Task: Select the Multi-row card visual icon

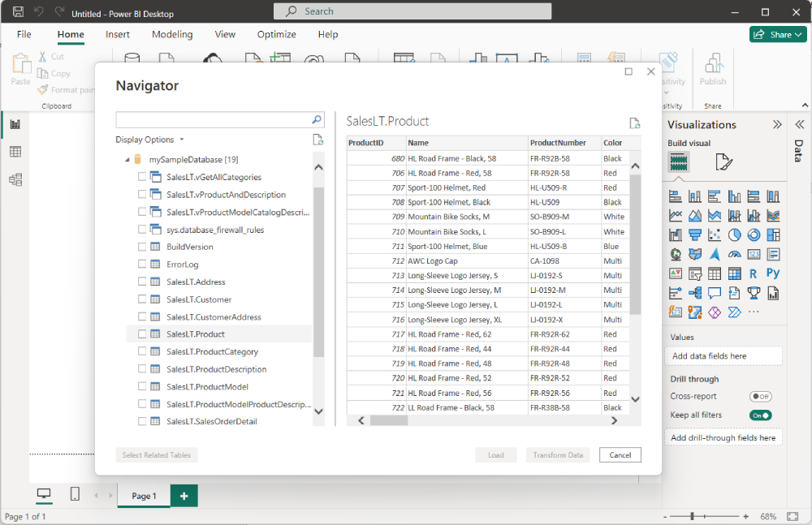Action: click(x=773, y=254)
